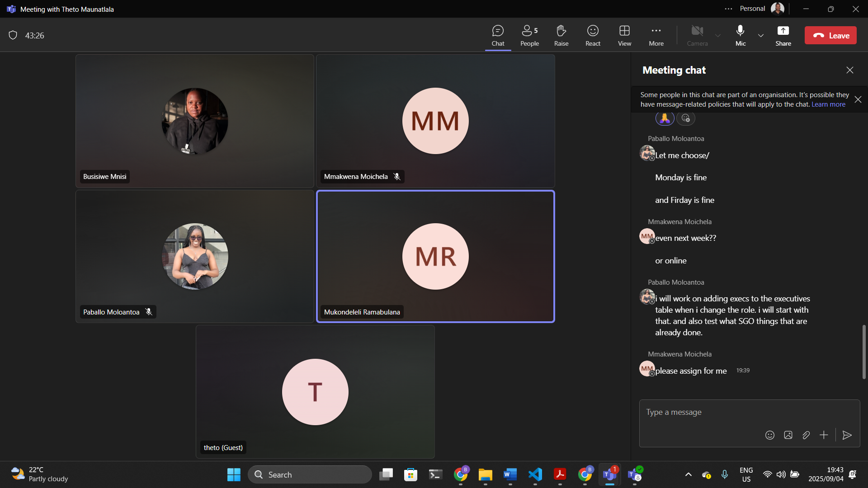Screen dimensions: 868x488
Task: Show the People participants list
Action: coord(529,36)
